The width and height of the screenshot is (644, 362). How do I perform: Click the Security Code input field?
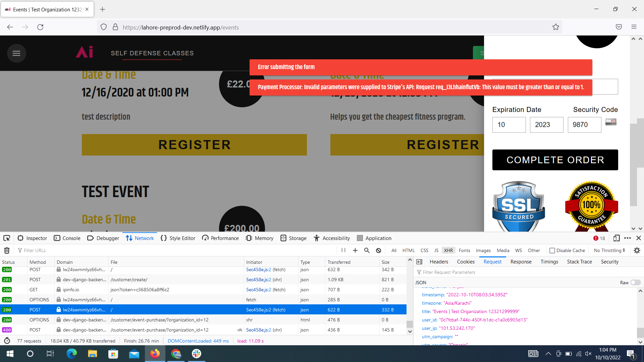coord(584,125)
